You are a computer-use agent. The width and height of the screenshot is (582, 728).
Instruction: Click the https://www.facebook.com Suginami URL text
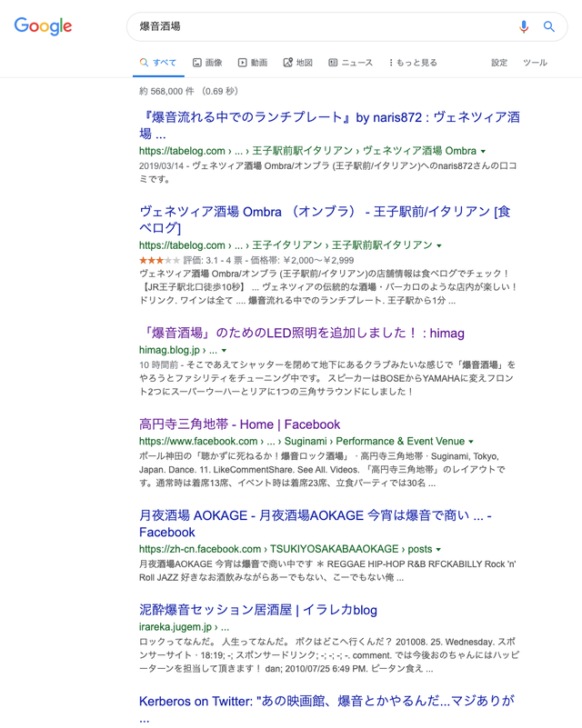click(x=302, y=441)
